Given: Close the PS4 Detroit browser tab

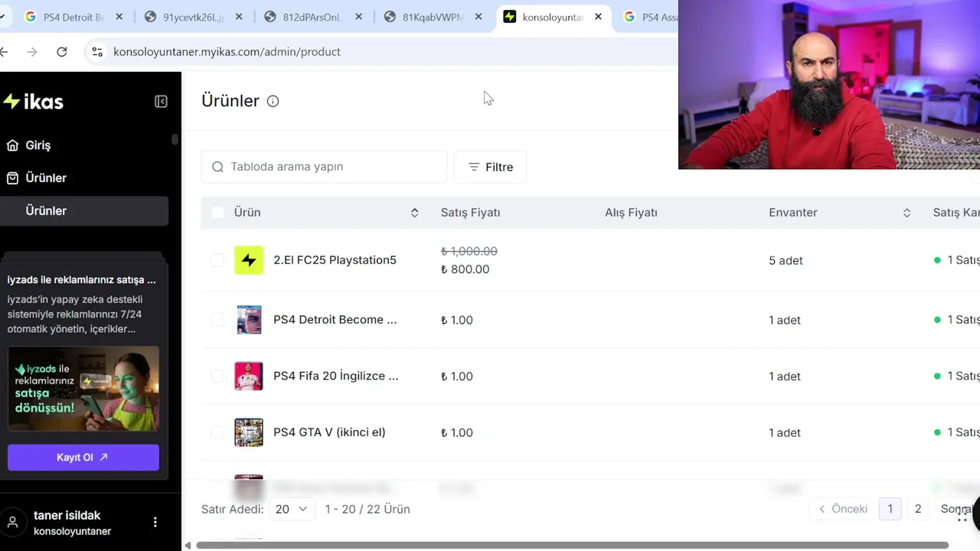Looking at the screenshot, I should tap(119, 17).
